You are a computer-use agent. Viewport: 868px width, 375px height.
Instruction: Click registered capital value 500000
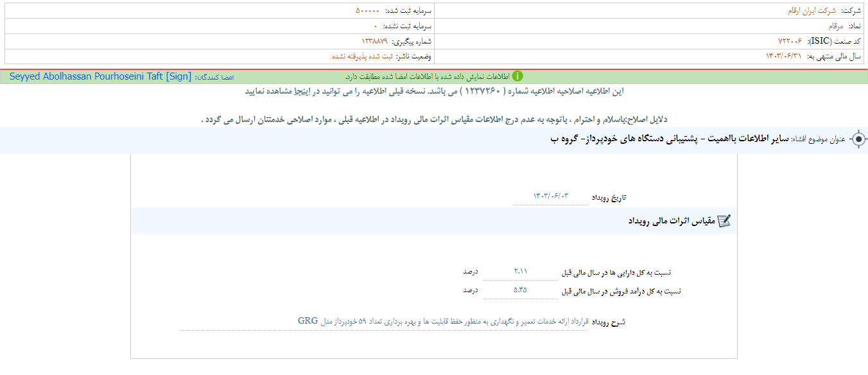click(x=367, y=11)
